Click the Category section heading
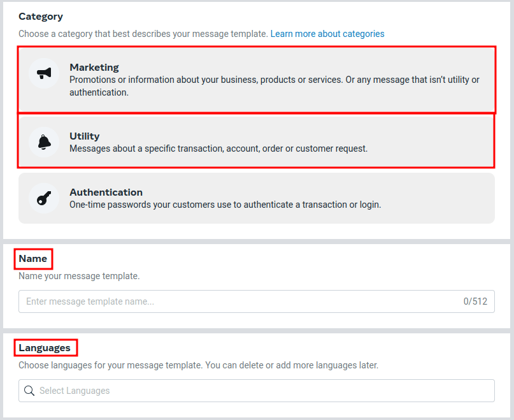 pyautogui.click(x=40, y=16)
